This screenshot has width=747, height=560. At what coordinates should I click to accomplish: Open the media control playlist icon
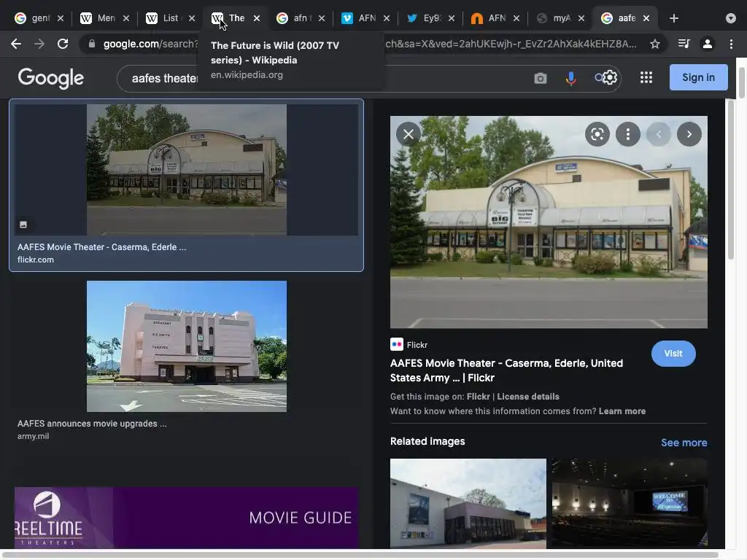point(684,44)
